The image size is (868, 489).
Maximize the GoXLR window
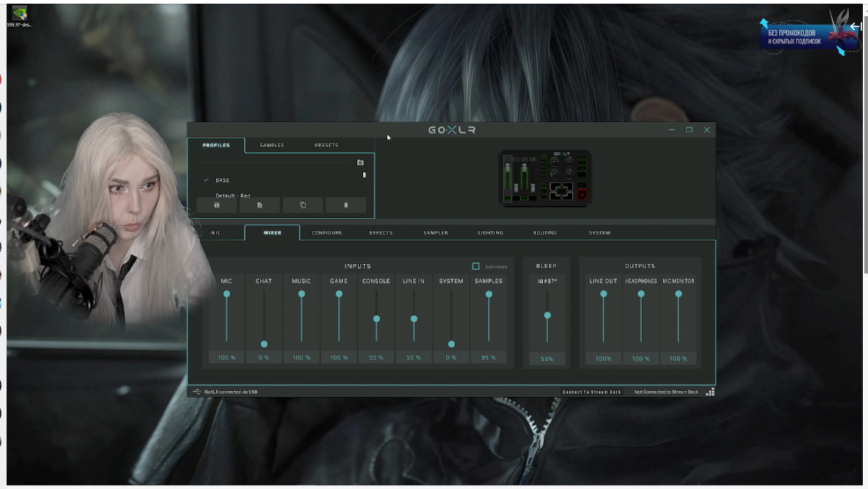tap(689, 129)
